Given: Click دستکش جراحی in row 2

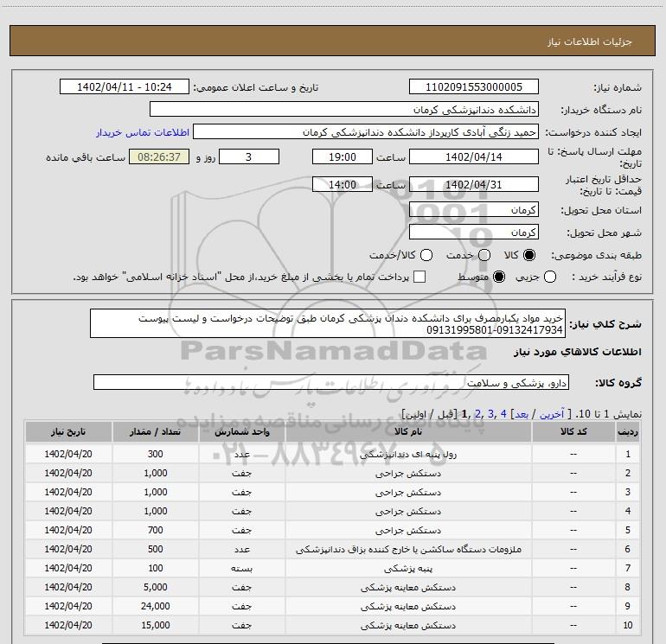Looking at the screenshot, I should [408, 473].
